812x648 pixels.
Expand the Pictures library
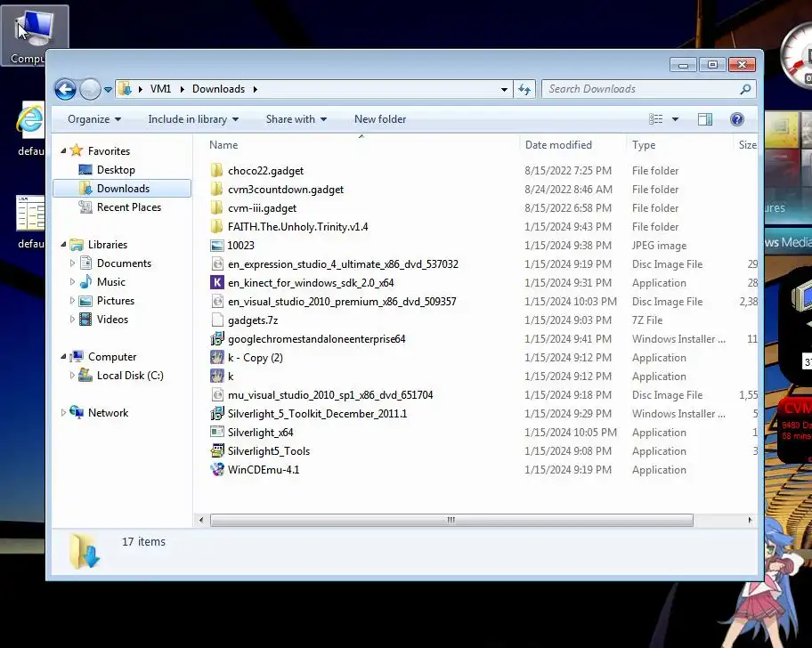click(x=72, y=300)
